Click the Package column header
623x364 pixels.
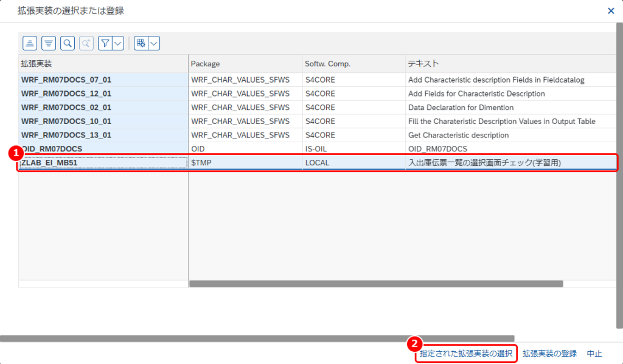pos(246,64)
